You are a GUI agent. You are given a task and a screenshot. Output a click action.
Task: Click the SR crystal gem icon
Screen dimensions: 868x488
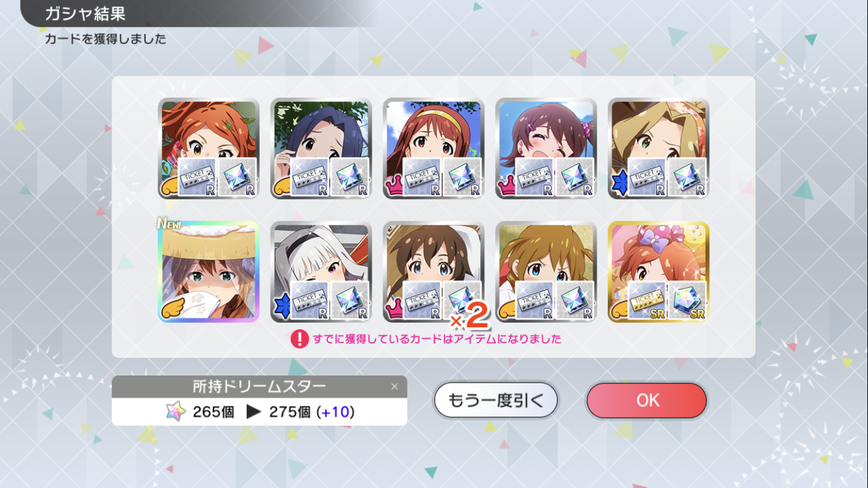(688, 301)
